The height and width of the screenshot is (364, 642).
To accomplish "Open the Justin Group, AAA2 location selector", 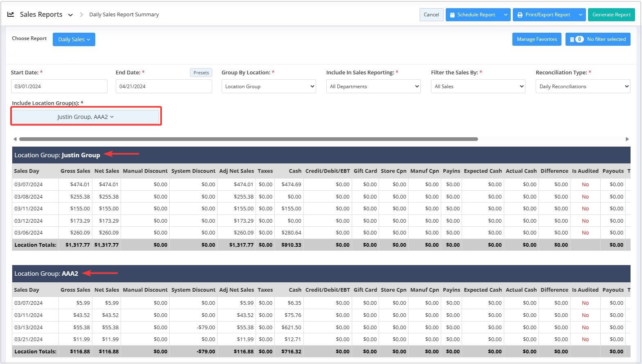I will coord(85,117).
